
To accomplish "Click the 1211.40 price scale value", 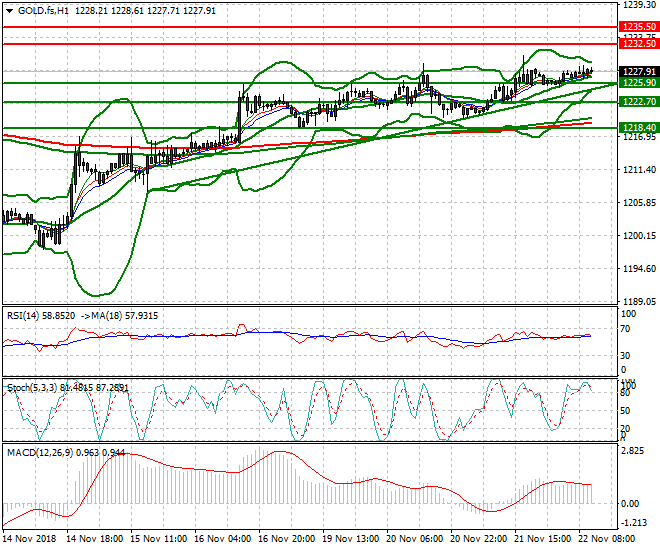I will coord(639,170).
